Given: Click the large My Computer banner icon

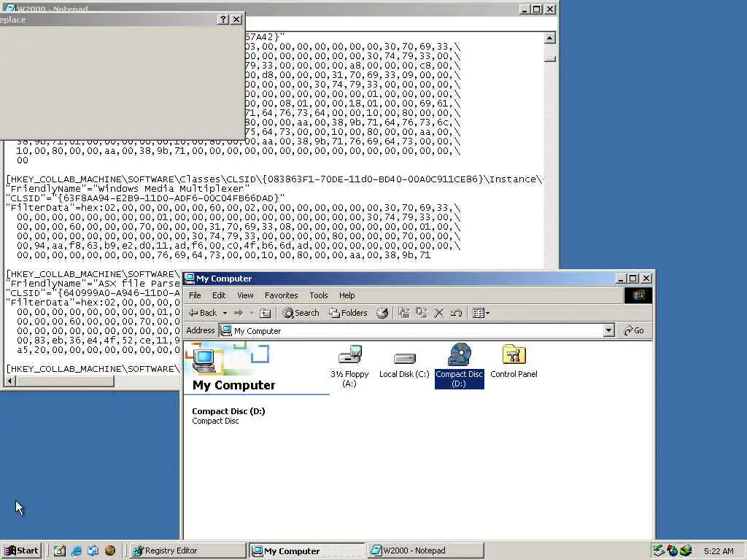Looking at the screenshot, I should coord(205,360).
